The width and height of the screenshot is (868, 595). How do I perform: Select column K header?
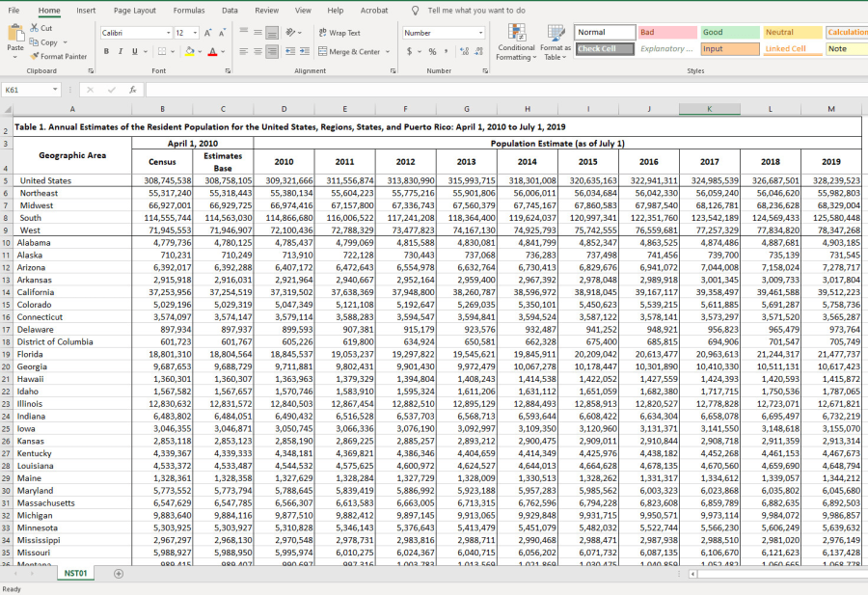tap(709, 109)
